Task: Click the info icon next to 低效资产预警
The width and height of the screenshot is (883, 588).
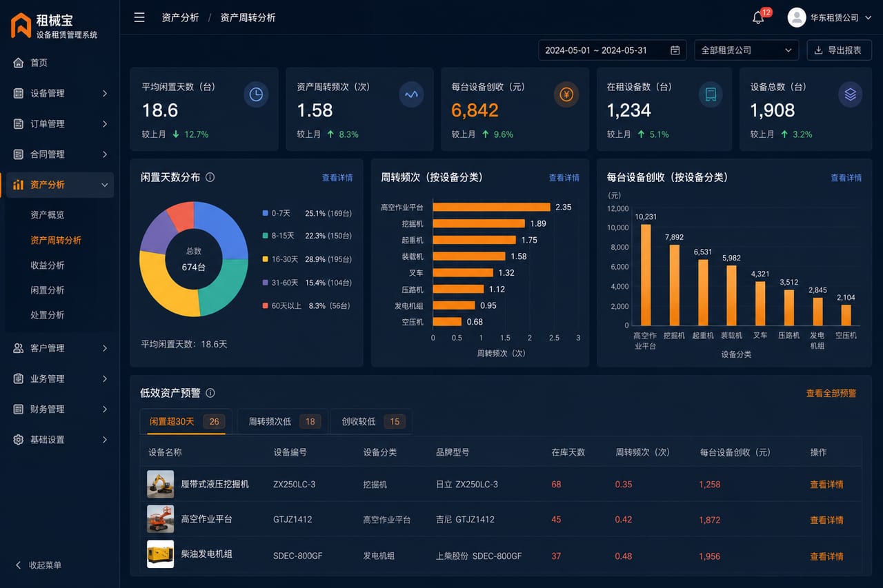Action: coord(210,393)
